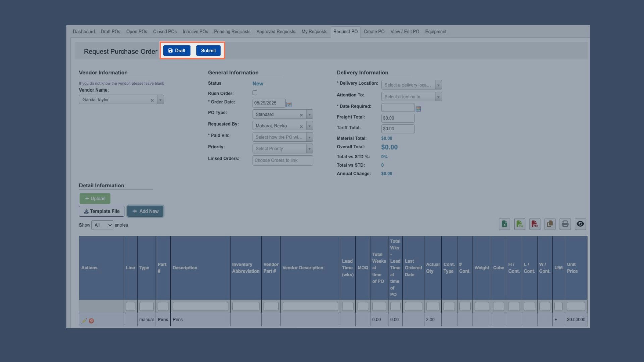The width and height of the screenshot is (644, 362).
Task: Click the Freight Total input field
Action: pos(398,118)
